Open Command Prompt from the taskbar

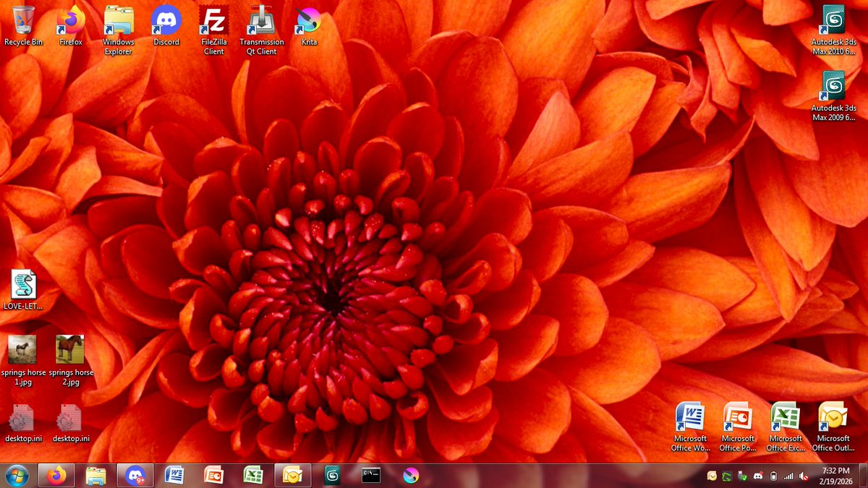(372, 476)
